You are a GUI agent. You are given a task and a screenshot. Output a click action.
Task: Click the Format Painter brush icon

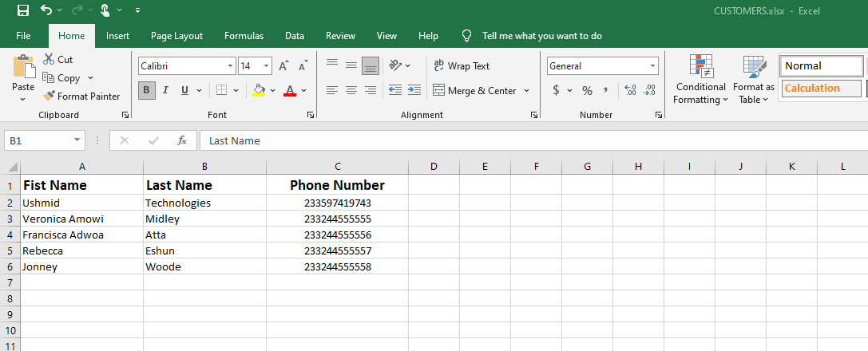50,97
